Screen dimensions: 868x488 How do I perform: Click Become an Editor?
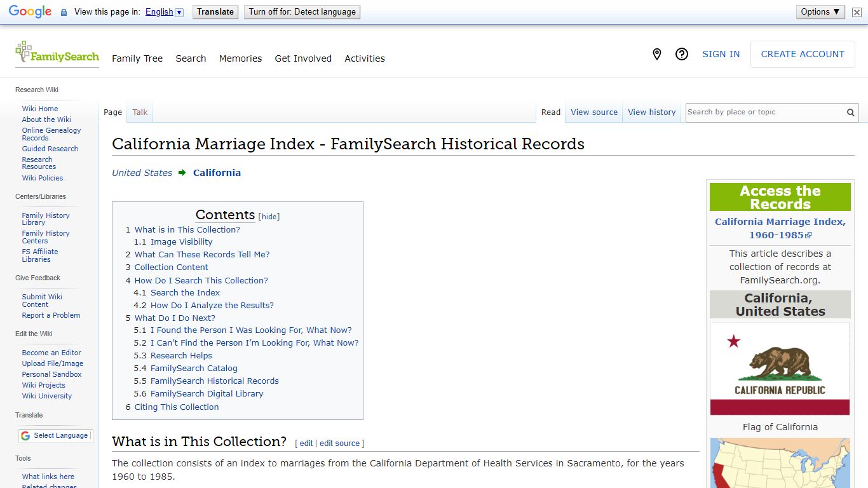tap(51, 353)
